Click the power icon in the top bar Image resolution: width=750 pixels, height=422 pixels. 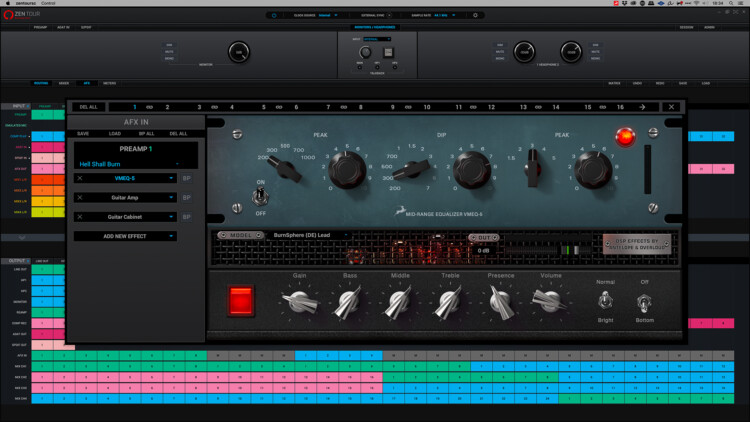coord(274,15)
